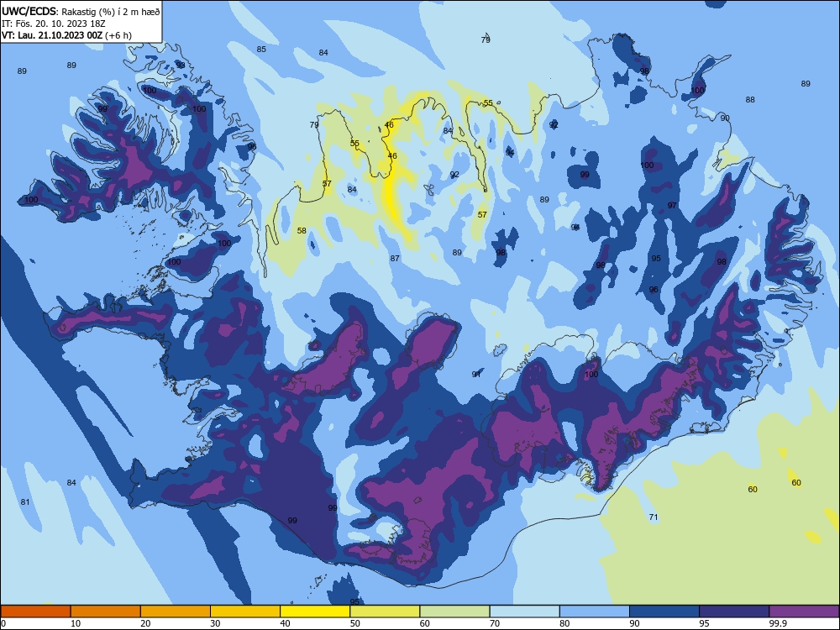This screenshot has width=840, height=630.
Task: Click the 'IT: Fös. 20. 10. 2023 18Z' line
Action: point(54,23)
